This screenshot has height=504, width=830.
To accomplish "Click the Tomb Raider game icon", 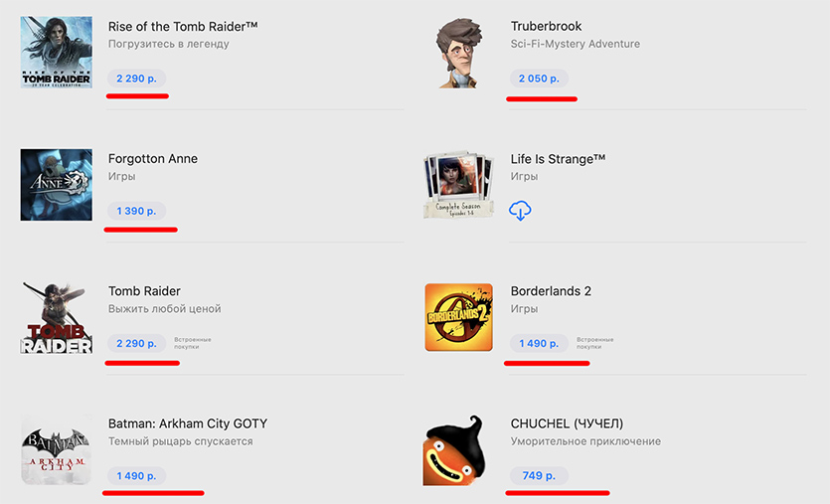I will pyautogui.click(x=56, y=317).
